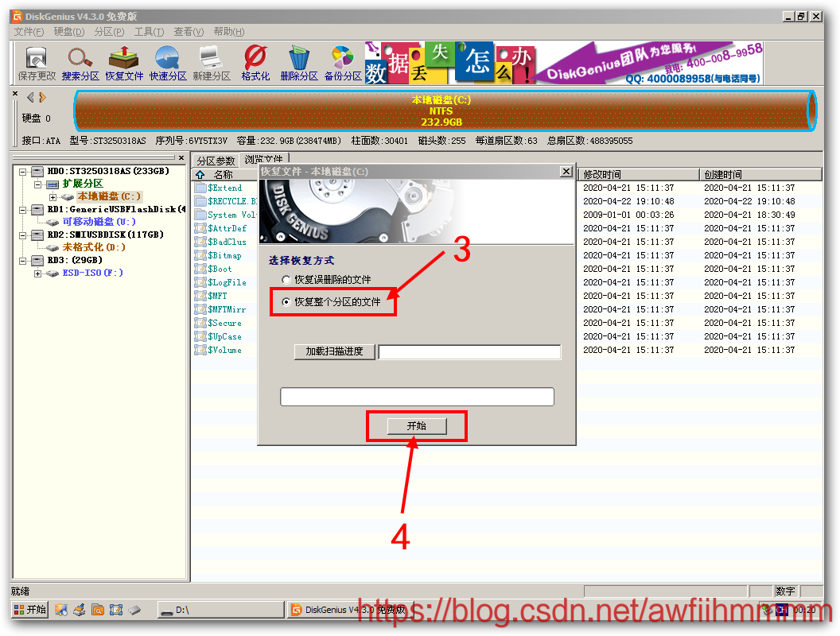Viewport: 840px width, 636px height.
Task: Open the 文件(F) menu
Action: (29, 32)
